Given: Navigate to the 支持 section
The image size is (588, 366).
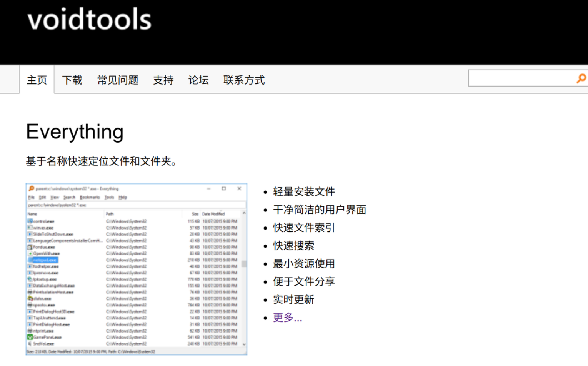Looking at the screenshot, I should click(163, 80).
